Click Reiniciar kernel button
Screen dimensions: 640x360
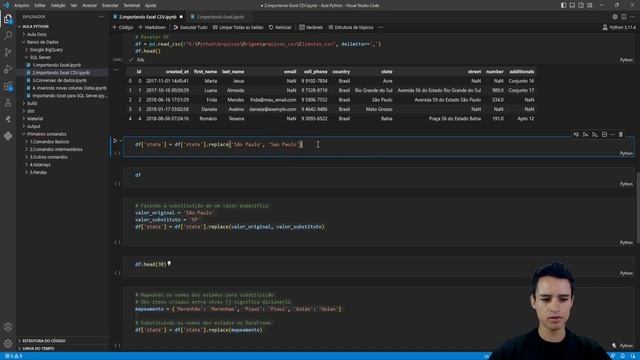(x=280, y=27)
